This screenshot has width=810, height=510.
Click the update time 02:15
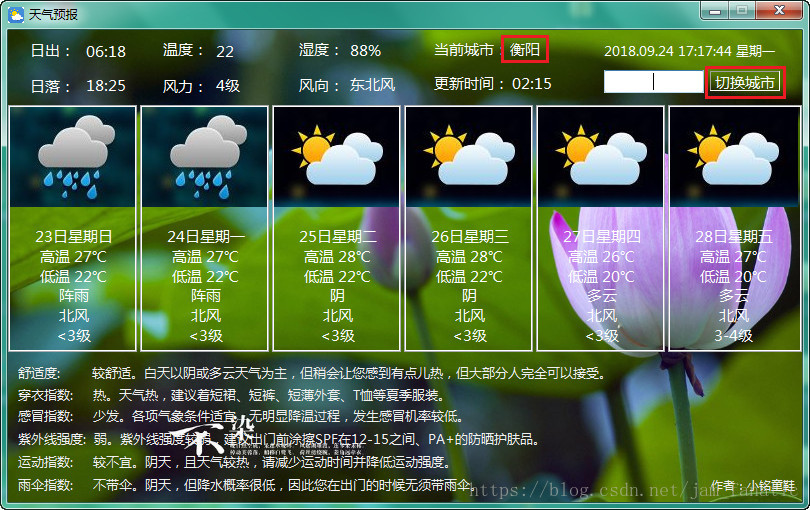click(x=532, y=83)
